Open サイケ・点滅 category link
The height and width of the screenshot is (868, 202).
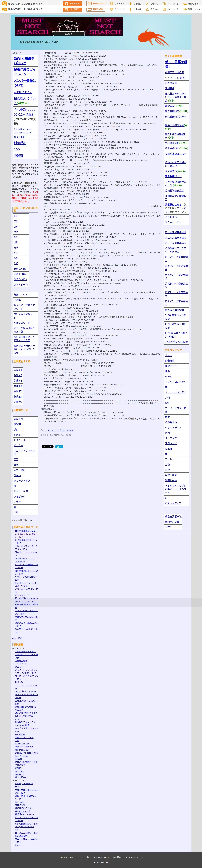21,491
